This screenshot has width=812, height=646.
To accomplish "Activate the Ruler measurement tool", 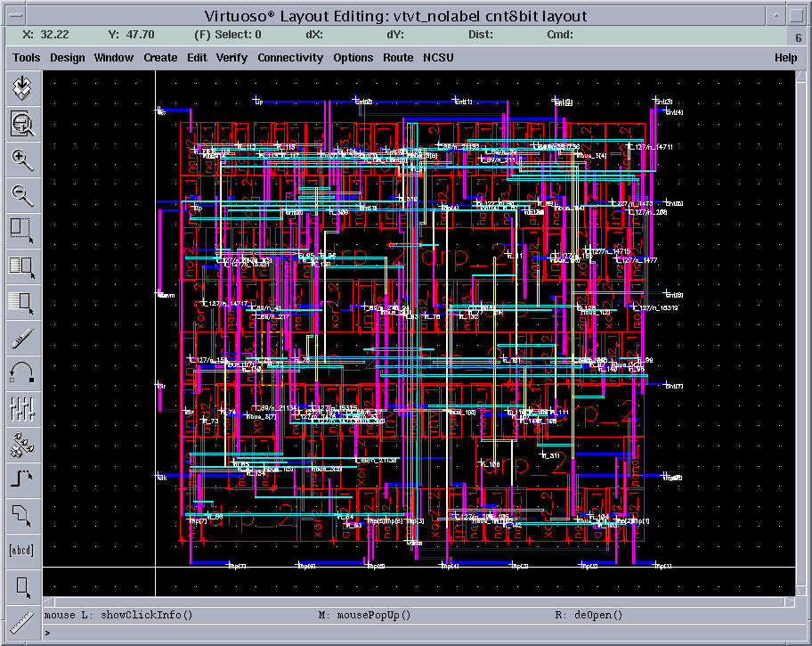I will (x=22, y=621).
